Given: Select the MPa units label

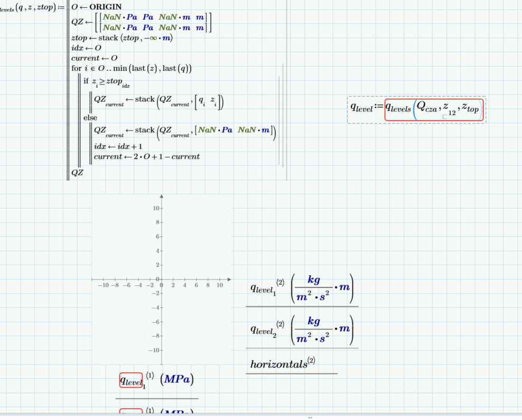Looking at the screenshot, I should point(178,379).
